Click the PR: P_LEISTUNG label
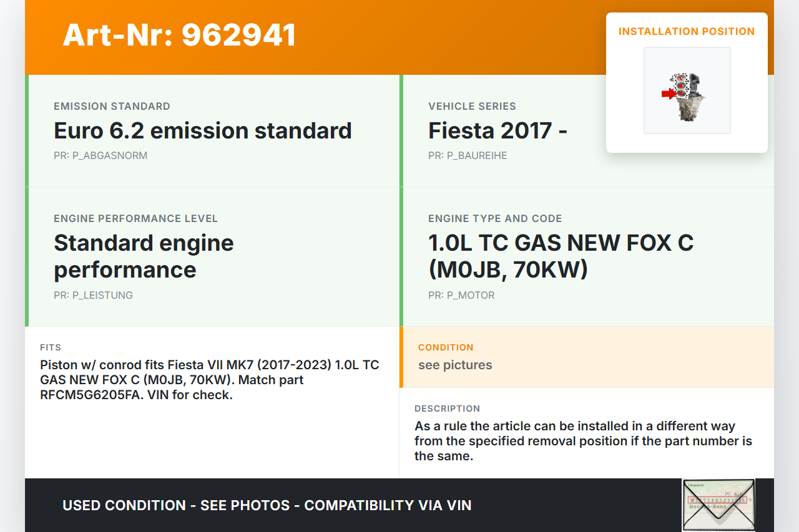799x532 pixels. coord(93,296)
